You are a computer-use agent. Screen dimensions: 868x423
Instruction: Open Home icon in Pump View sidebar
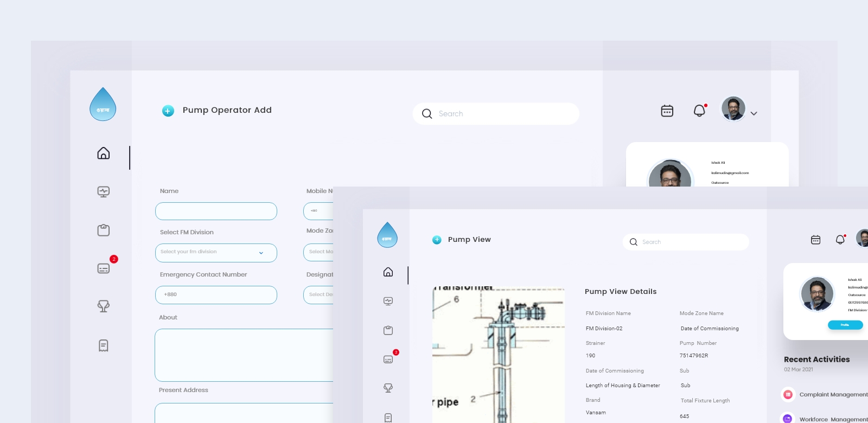click(388, 272)
